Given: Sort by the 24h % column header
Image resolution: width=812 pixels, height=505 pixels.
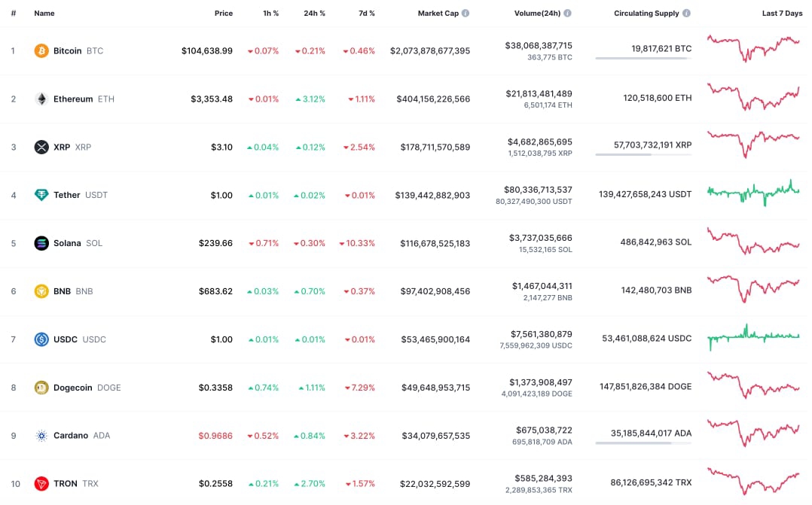Looking at the screenshot, I should click(314, 14).
